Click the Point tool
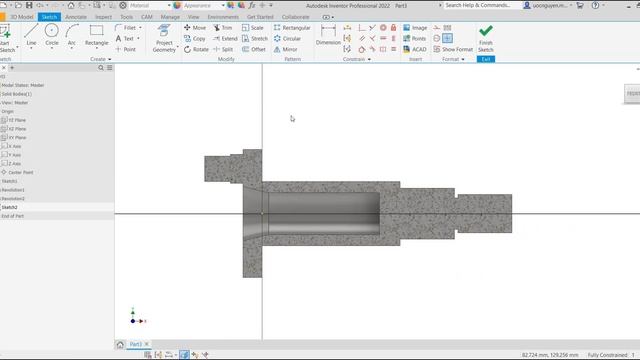The image size is (640, 360). tap(126, 49)
